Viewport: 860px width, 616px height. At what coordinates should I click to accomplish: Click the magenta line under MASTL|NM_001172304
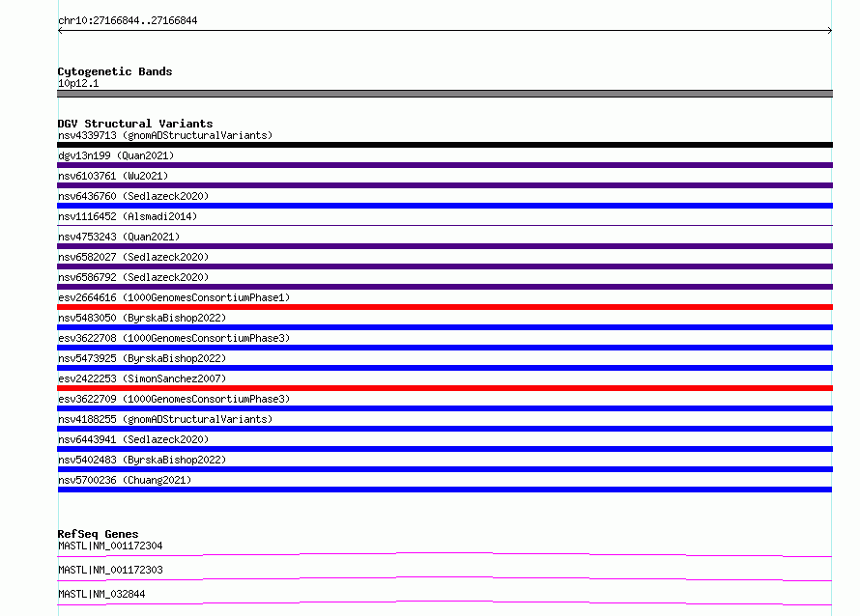click(444, 554)
